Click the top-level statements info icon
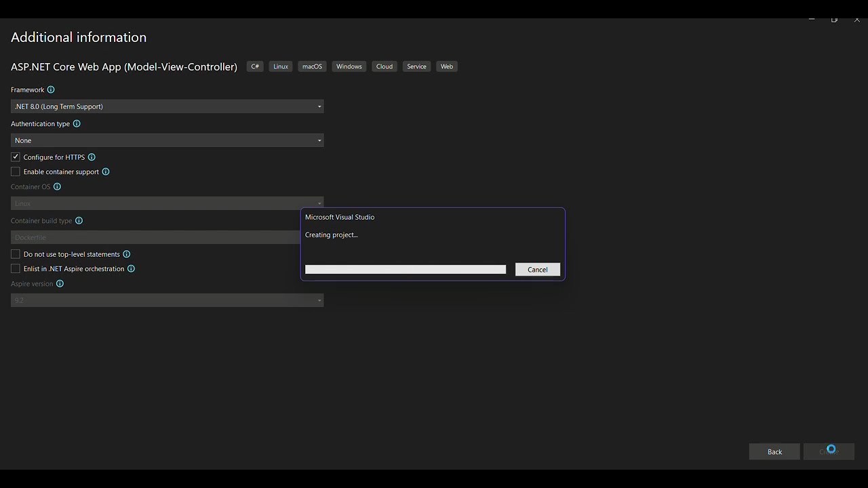The image size is (868, 488). coord(127,254)
